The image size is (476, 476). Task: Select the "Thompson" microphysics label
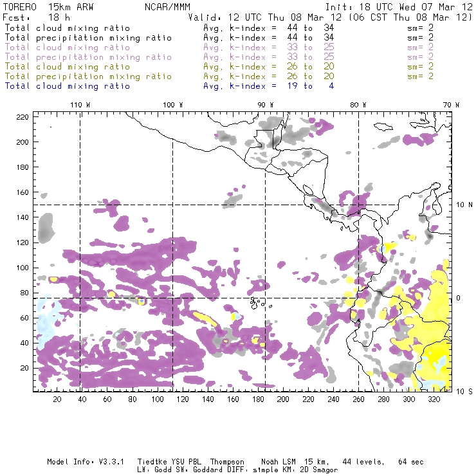point(227,462)
